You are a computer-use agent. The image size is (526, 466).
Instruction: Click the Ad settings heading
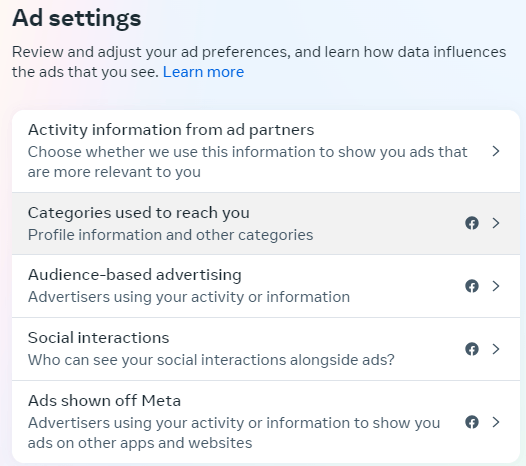click(x=76, y=18)
